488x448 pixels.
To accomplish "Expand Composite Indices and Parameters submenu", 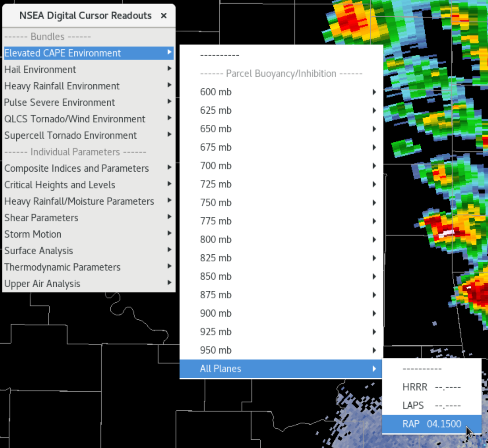I will [x=89, y=168].
